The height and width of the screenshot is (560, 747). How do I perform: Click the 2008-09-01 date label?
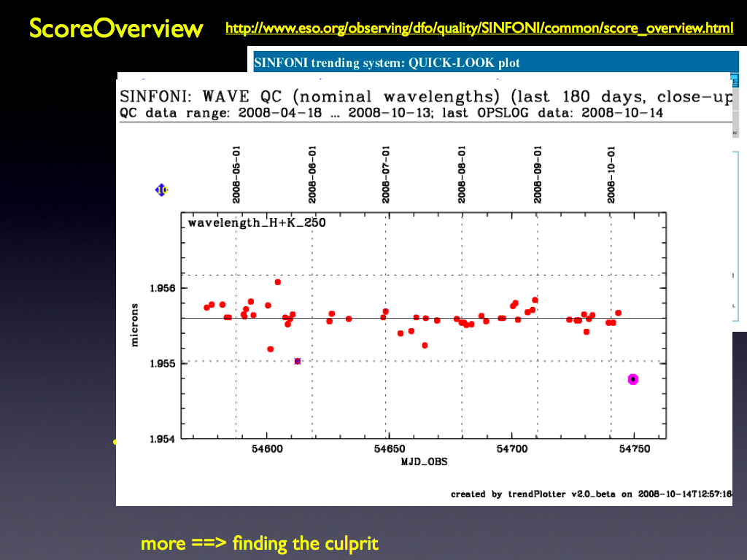point(538,174)
